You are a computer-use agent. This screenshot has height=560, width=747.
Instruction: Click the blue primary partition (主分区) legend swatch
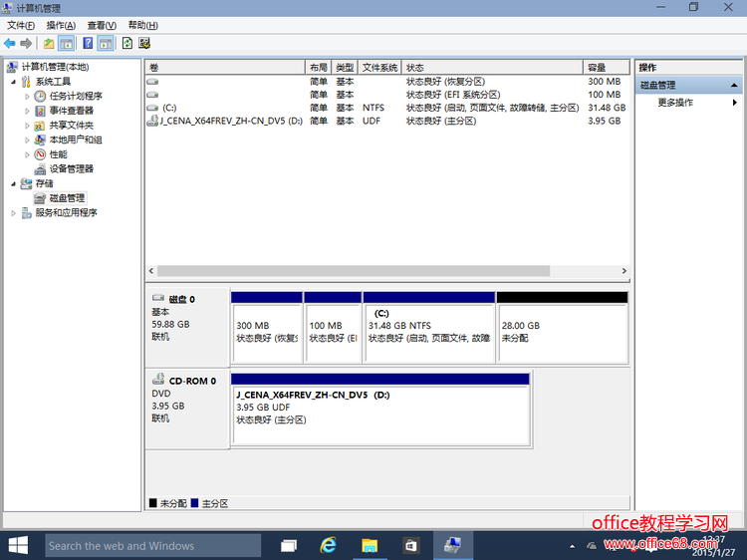tap(194, 503)
